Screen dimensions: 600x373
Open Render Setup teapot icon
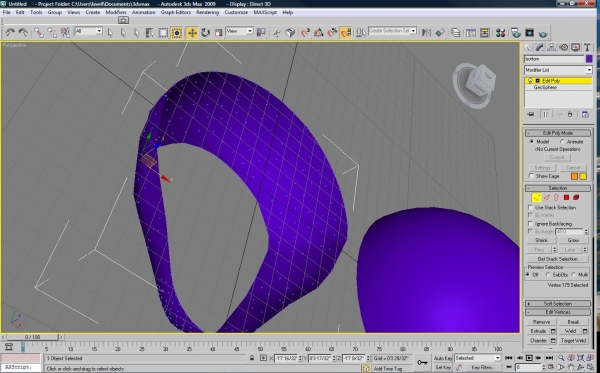[515, 33]
